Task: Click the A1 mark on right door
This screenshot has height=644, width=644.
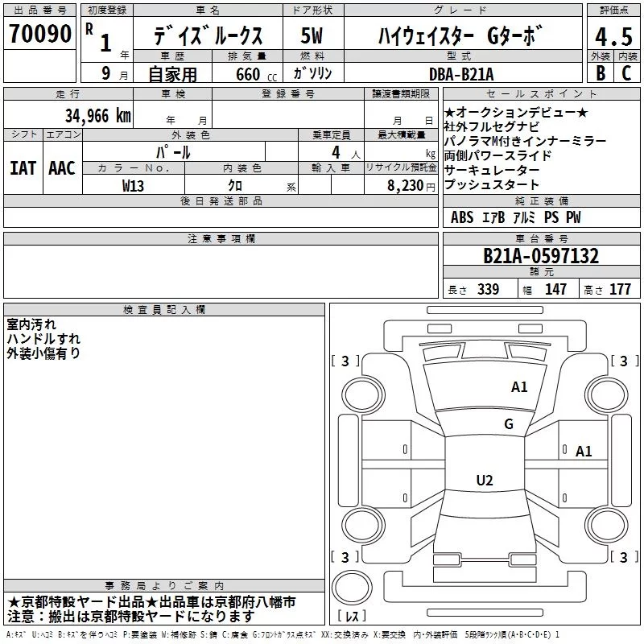Action: click(584, 452)
